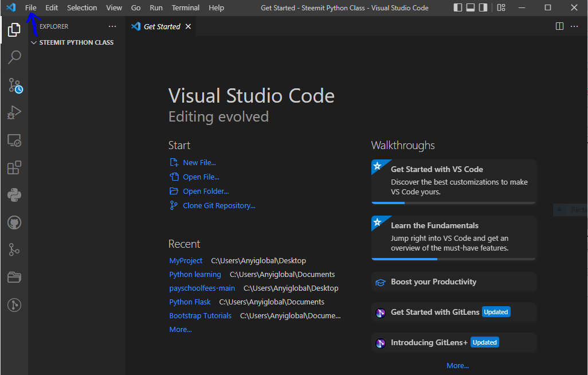Open editor More Actions ellipsis menu

coord(575,26)
